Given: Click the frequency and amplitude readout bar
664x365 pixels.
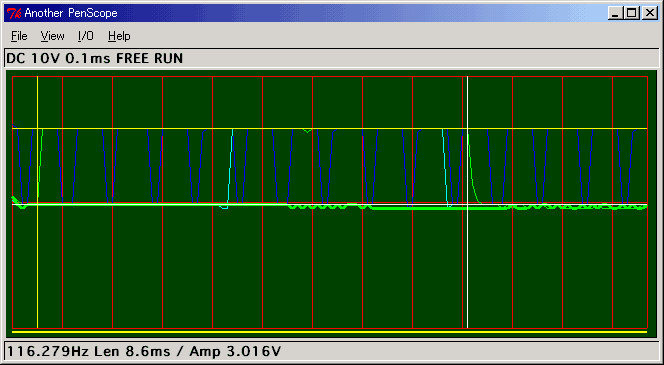Looking at the screenshot, I should 332,351.
